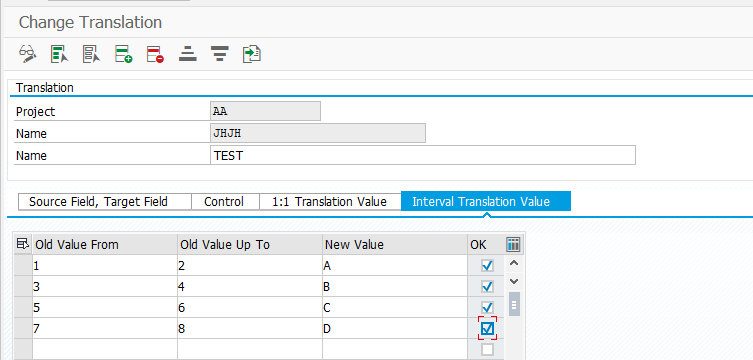Screen dimensions: 753x360
Task: Select the row selector for row 5
Action: tap(23, 307)
